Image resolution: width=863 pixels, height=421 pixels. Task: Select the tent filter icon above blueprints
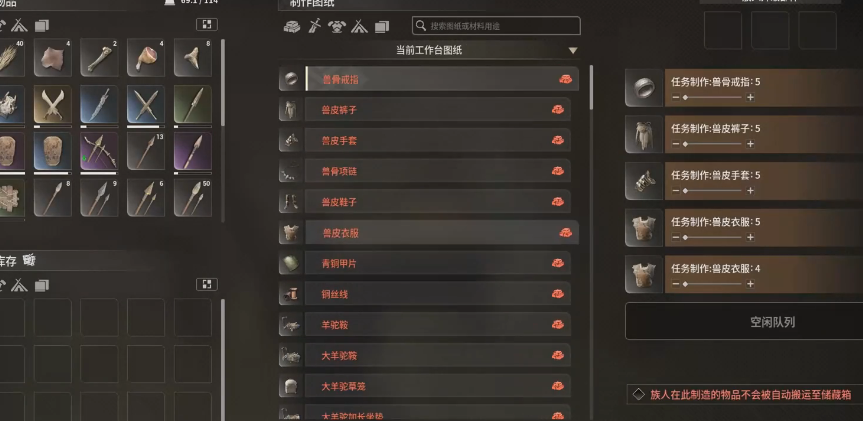pyautogui.click(x=359, y=26)
